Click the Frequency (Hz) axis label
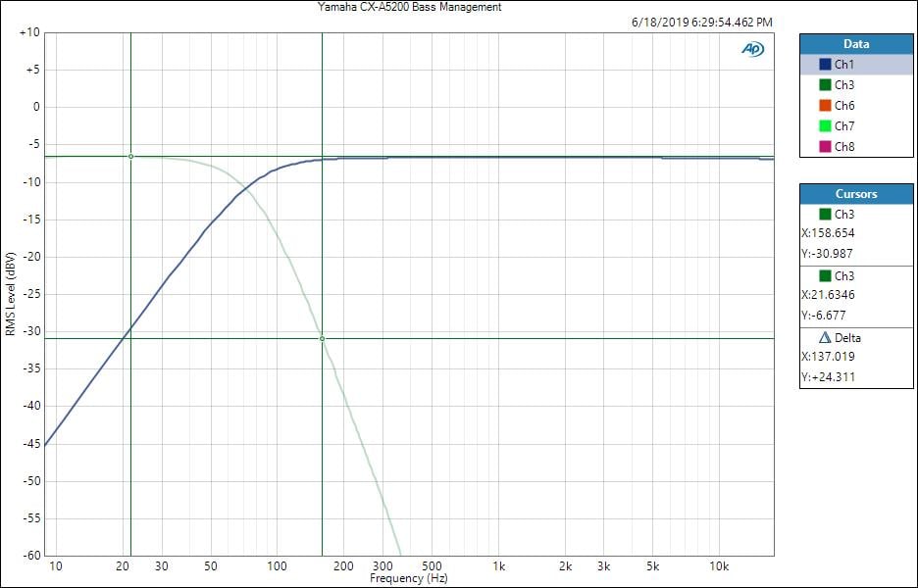The image size is (918, 588). click(x=409, y=579)
